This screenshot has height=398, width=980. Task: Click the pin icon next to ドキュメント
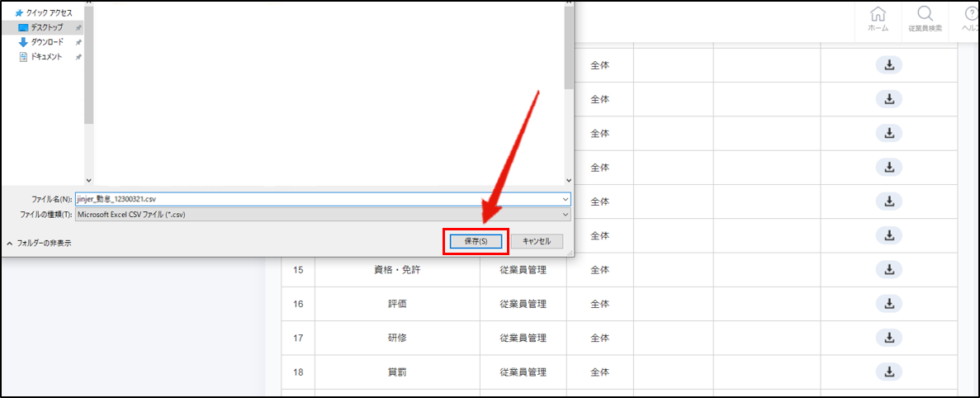click(x=78, y=57)
